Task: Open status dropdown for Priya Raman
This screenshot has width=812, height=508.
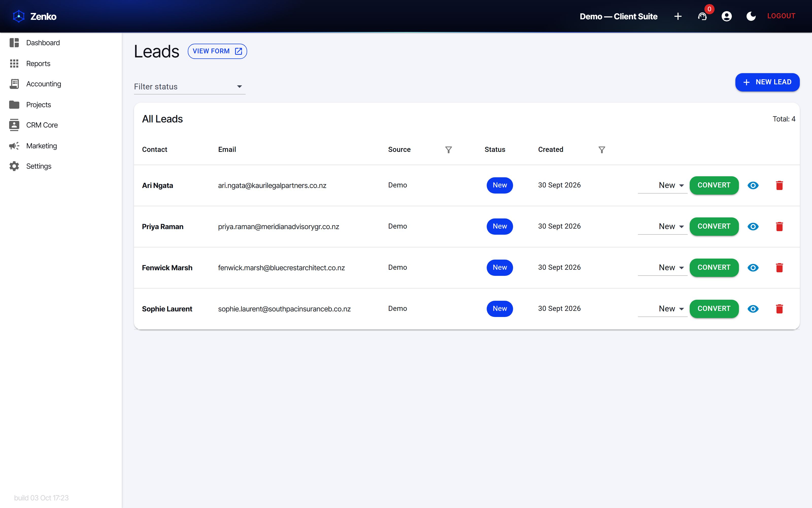Action: click(662, 227)
